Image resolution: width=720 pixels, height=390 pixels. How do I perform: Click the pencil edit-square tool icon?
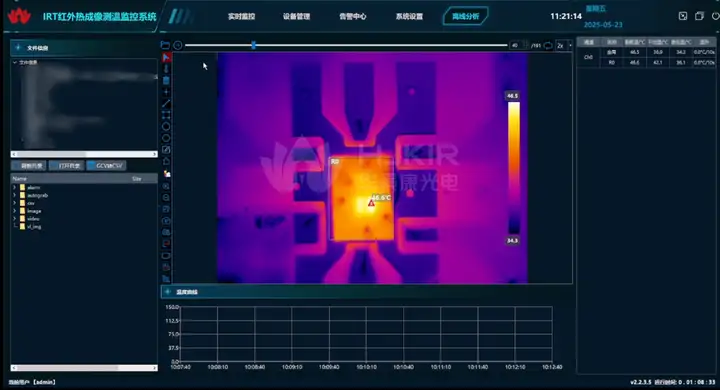[x=166, y=150]
